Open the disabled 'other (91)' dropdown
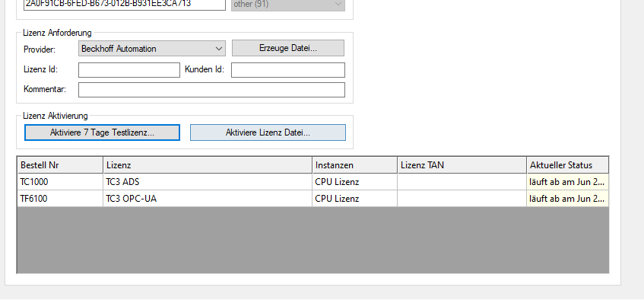This screenshot has height=300, width=644. [x=288, y=5]
